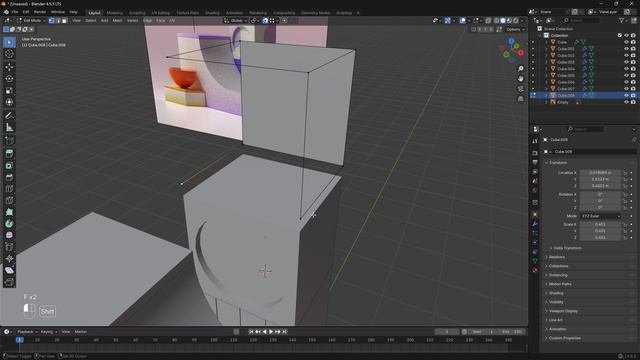640x360 pixels.
Task: Open the Render menu
Action: [40, 12]
